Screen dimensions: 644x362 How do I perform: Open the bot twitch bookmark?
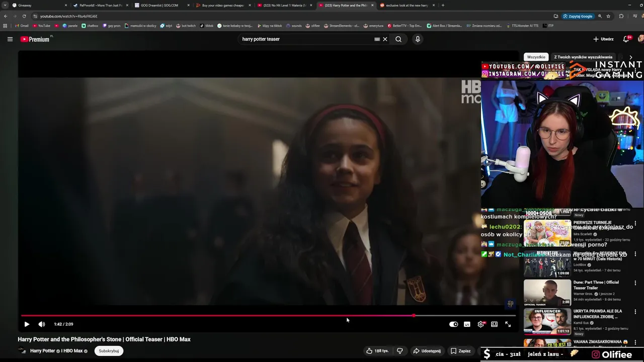tap(186, 26)
